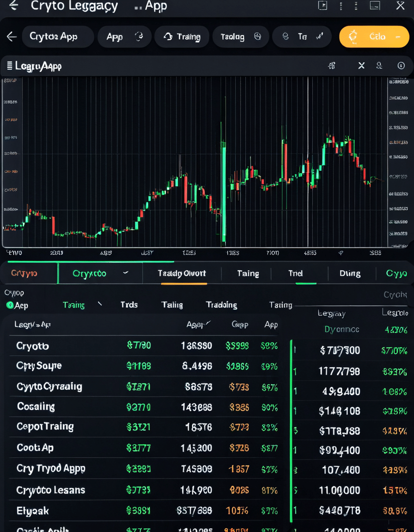Open the Tradolng sub-tab link
The height and width of the screenshot is (532, 414).
pos(222,305)
